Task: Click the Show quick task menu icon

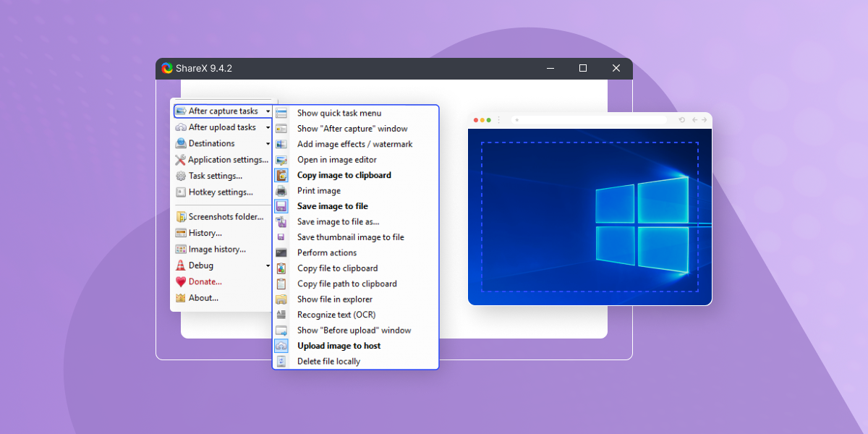Action: click(281, 113)
